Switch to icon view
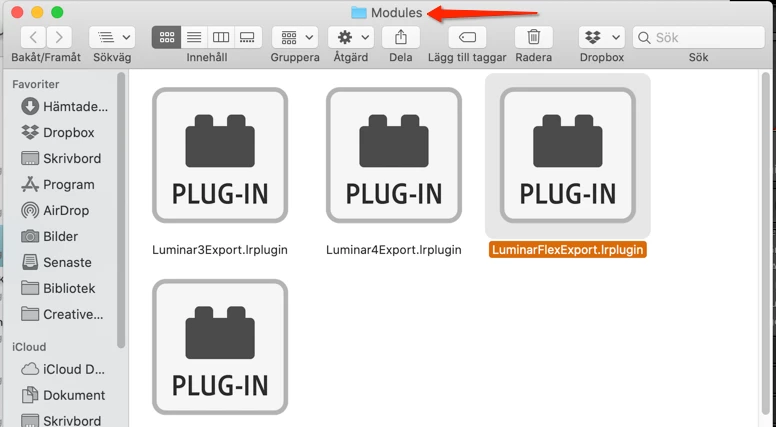Image resolution: width=776 pixels, height=427 pixels. [x=166, y=37]
